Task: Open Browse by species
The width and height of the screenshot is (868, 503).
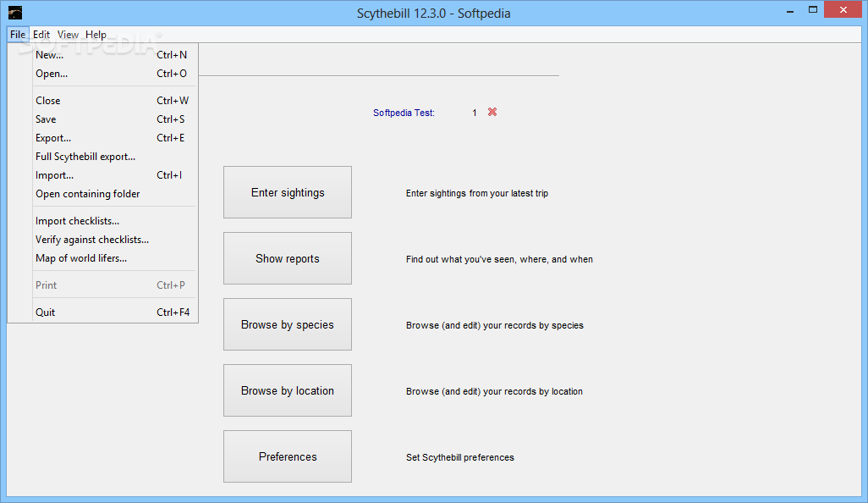Action: [x=288, y=324]
